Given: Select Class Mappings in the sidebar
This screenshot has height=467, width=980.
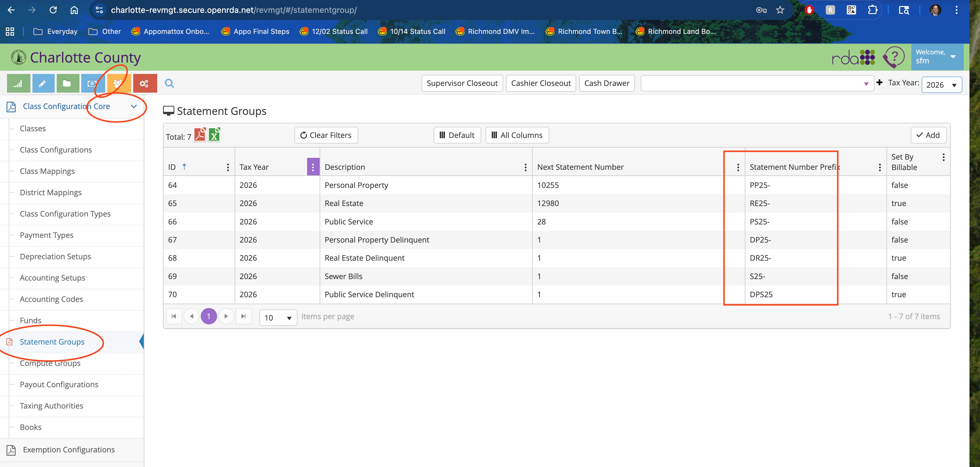Looking at the screenshot, I should [47, 171].
